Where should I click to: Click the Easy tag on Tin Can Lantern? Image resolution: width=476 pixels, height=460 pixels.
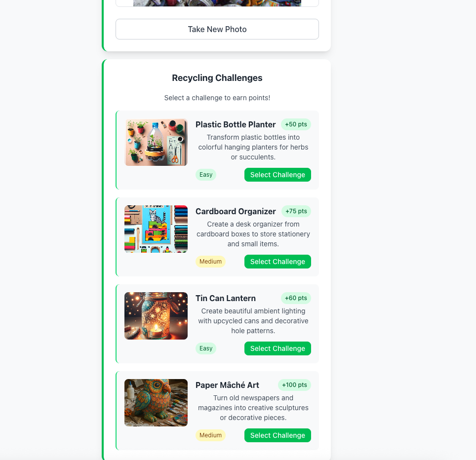tap(206, 348)
